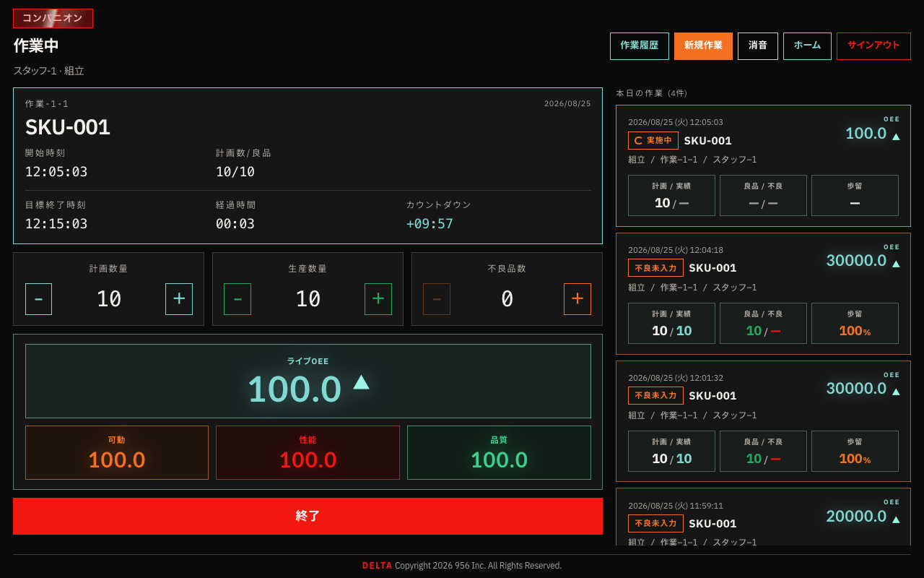
Task: Start a 新規作業 new job
Action: [x=703, y=46]
